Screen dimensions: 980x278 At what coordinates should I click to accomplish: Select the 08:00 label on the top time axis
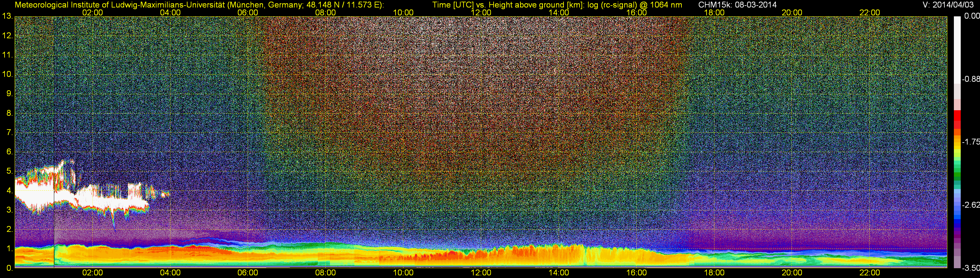coord(326,12)
